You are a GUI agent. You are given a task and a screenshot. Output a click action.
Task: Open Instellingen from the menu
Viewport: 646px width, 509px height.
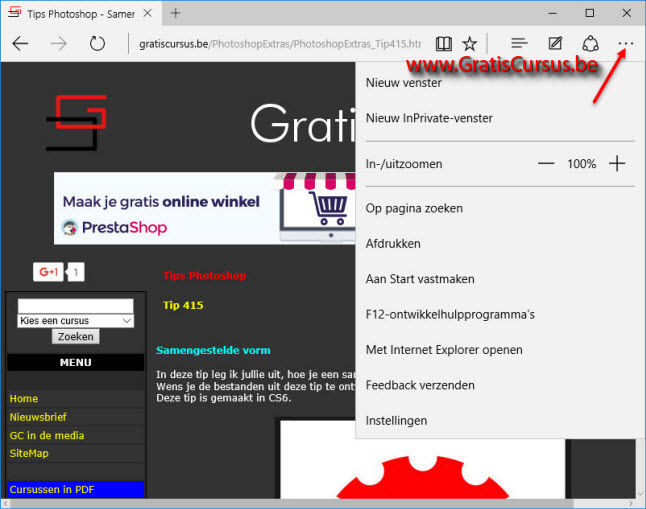(x=396, y=421)
